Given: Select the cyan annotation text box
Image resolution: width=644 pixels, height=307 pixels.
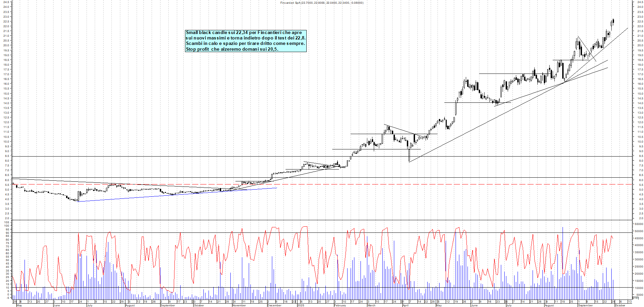Looking at the screenshot, I should (x=246, y=41).
